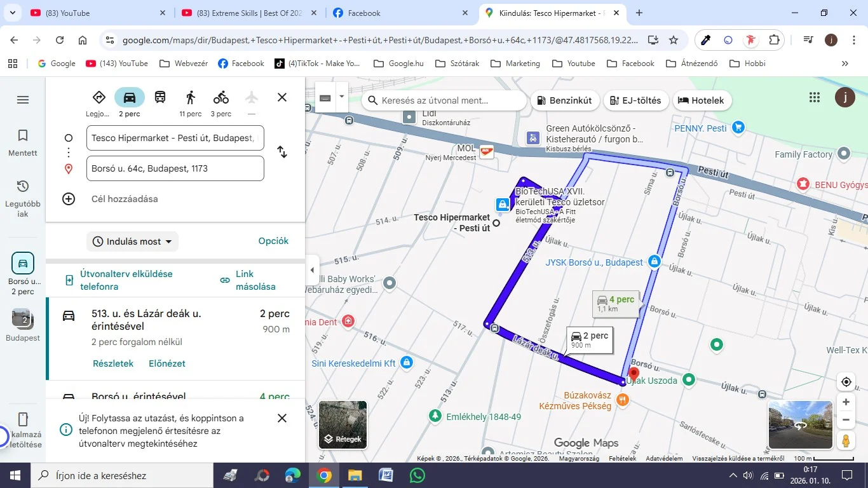The width and height of the screenshot is (868, 488).
Task: Filter by Benzinkút along the route
Action: (x=564, y=100)
